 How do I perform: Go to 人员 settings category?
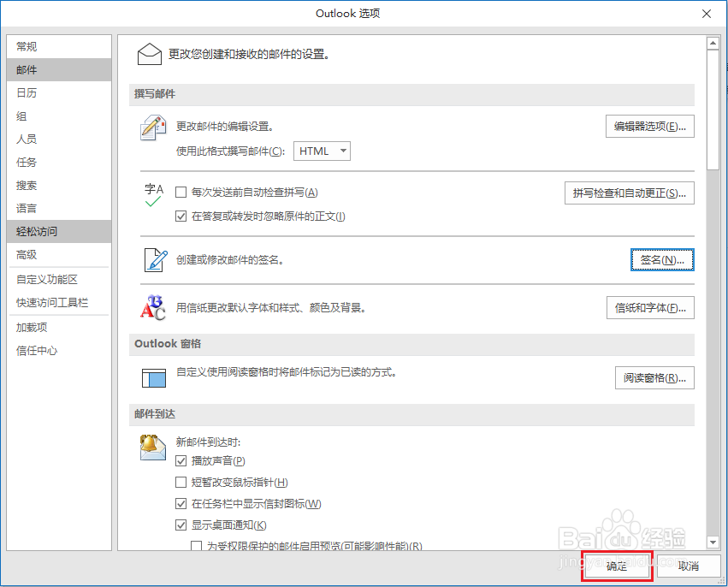59,139
